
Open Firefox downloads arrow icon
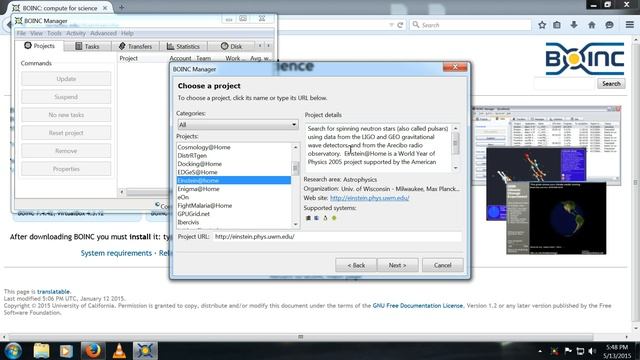tap(574, 25)
